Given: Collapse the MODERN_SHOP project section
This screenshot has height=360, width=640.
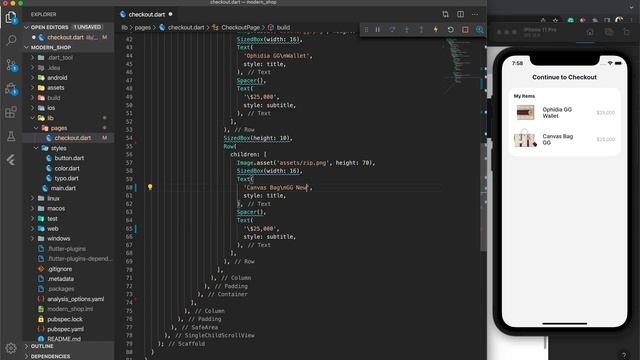Looking at the screenshot, I should click(x=68, y=47).
